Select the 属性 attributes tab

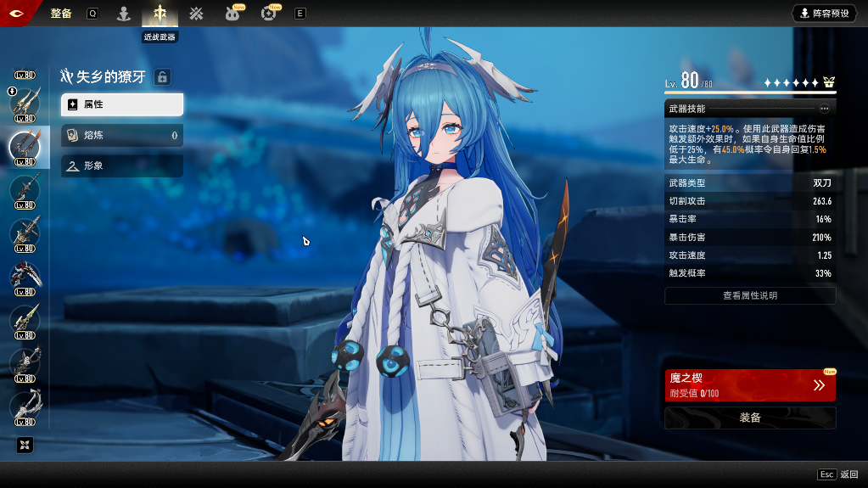(122, 104)
